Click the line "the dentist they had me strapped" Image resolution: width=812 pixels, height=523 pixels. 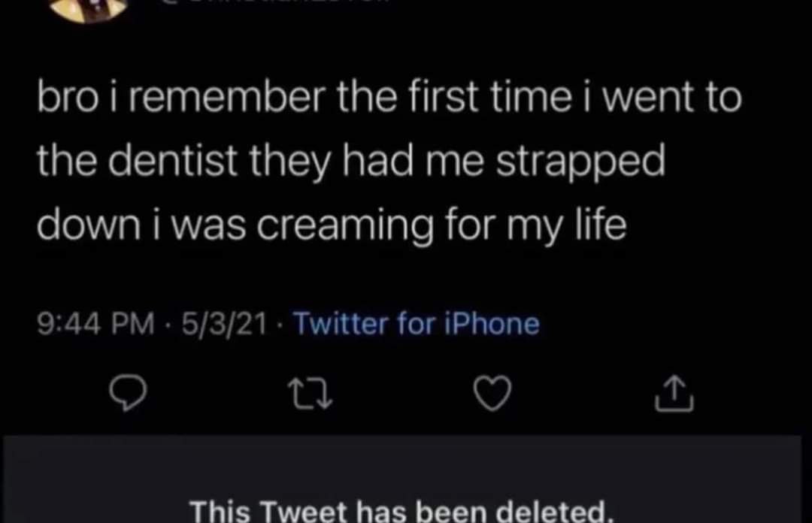(351, 162)
